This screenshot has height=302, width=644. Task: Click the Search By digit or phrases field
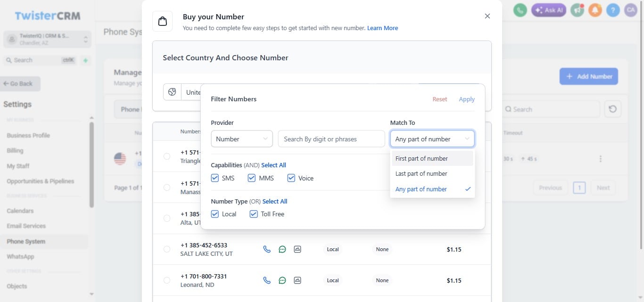point(331,139)
